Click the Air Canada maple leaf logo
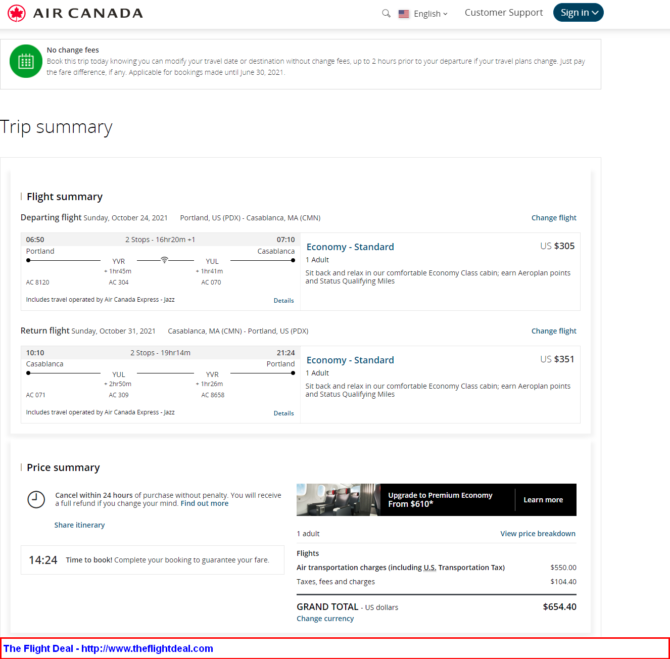This screenshot has width=670, height=659. point(17,13)
